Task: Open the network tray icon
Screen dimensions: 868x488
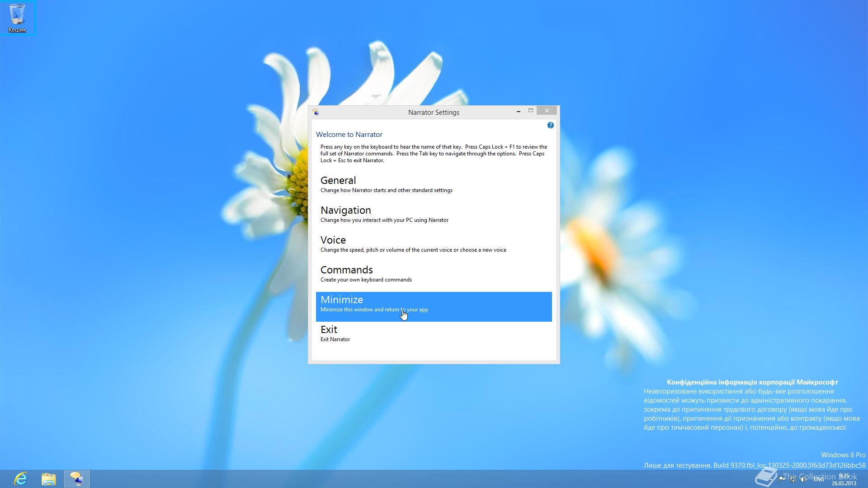Action: [793, 479]
